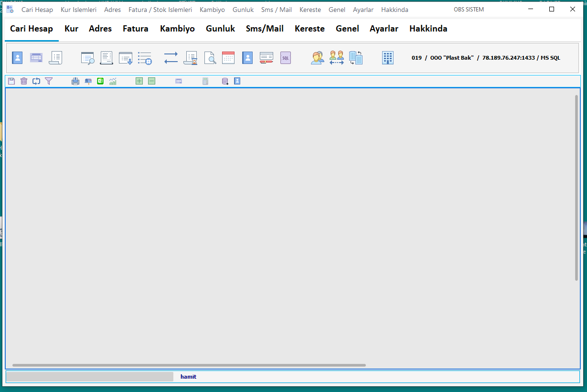Image resolution: width=587 pixels, height=392 pixels.
Task: Open the card with red pen icon
Action: point(267,58)
